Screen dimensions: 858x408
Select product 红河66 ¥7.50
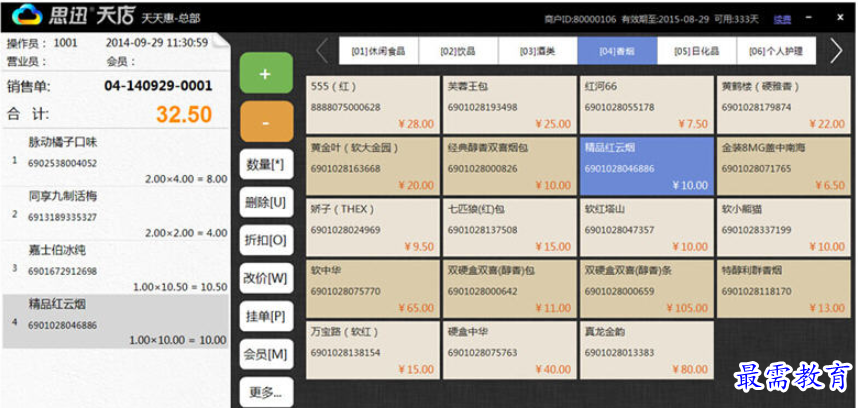coord(647,105)
